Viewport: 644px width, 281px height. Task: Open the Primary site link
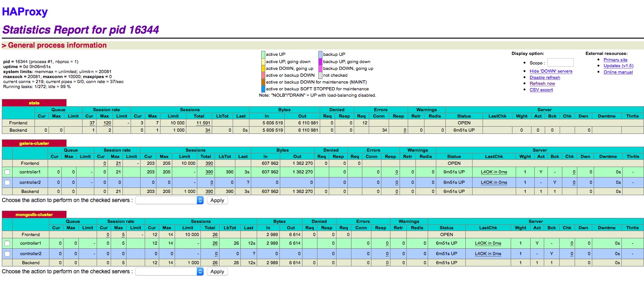pyautogui.click(x=615, y=60)
